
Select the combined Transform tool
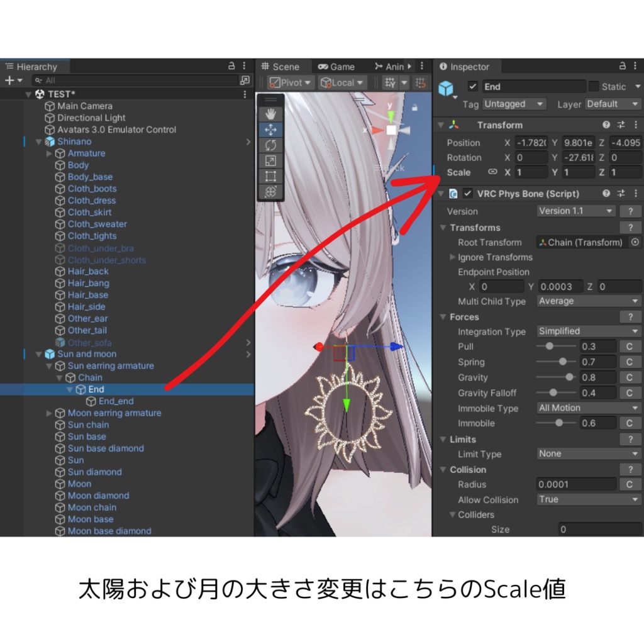click(x=270, y=192)
